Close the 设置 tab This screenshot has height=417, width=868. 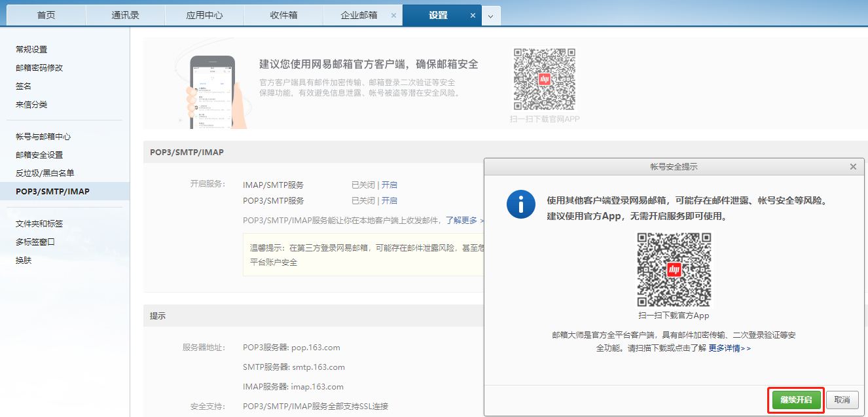[x=473, y=15]
